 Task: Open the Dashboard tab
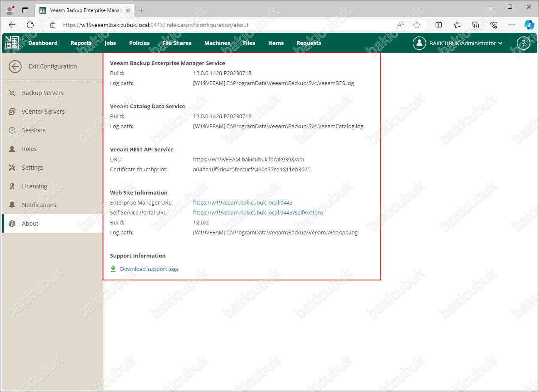pos(43,43)
